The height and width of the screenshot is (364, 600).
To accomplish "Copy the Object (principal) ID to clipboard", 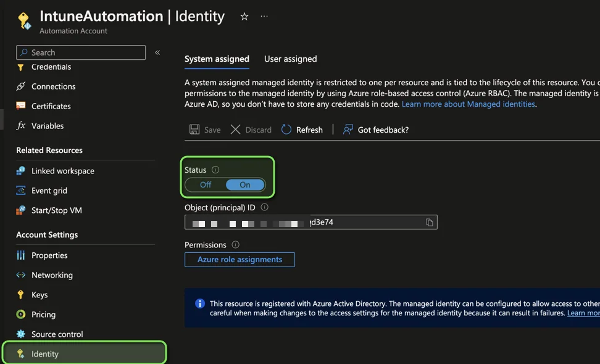I will pos(430,222).
